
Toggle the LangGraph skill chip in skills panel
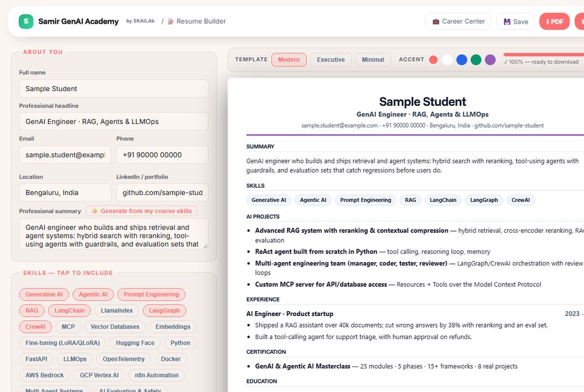coord(164,310)
